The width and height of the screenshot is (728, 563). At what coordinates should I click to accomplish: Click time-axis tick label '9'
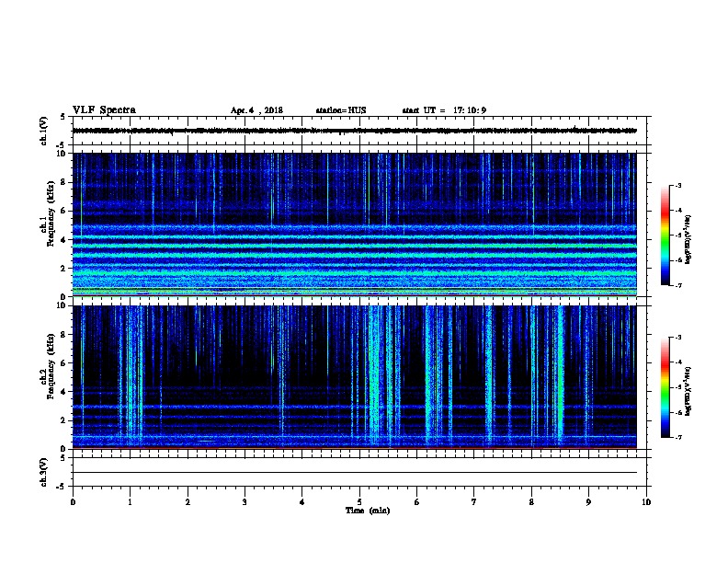click(588, 502)
